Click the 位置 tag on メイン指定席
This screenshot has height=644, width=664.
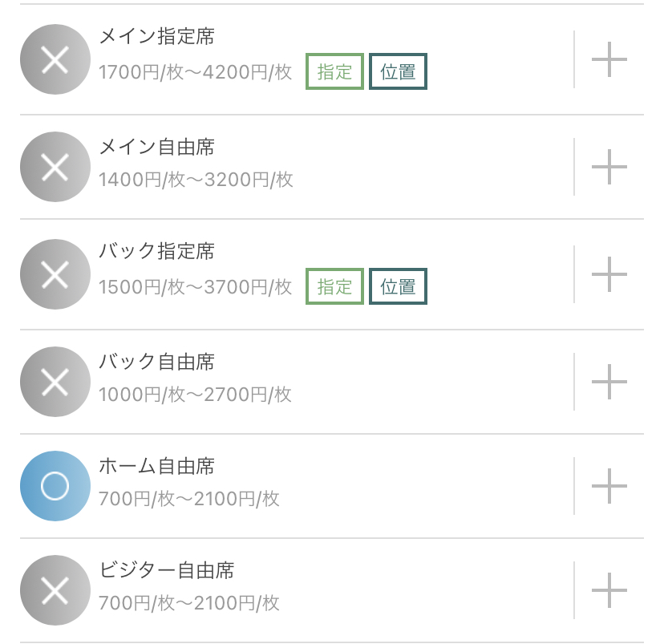pyautogui.click(x=398, y=71)
